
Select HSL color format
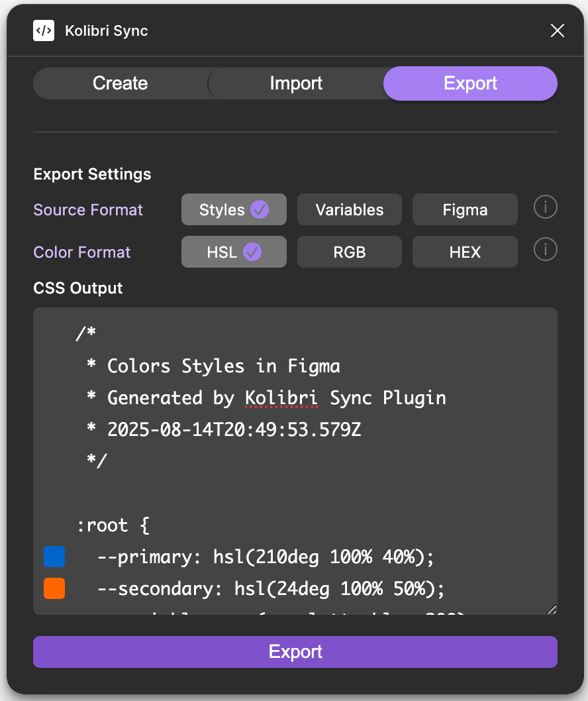click(x=234, y=252)
